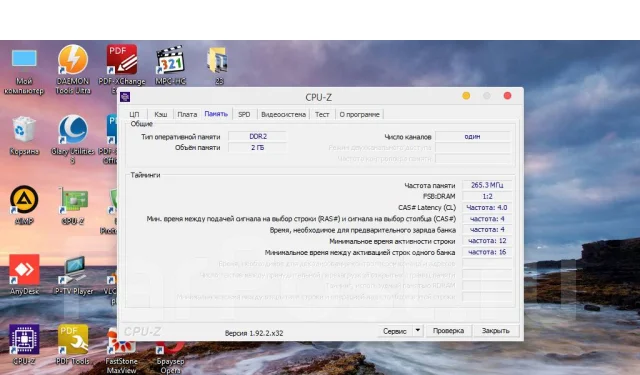
Task: Launch DAEMON Tools Ultra shortcut
Action: click(x=73, y=69)
